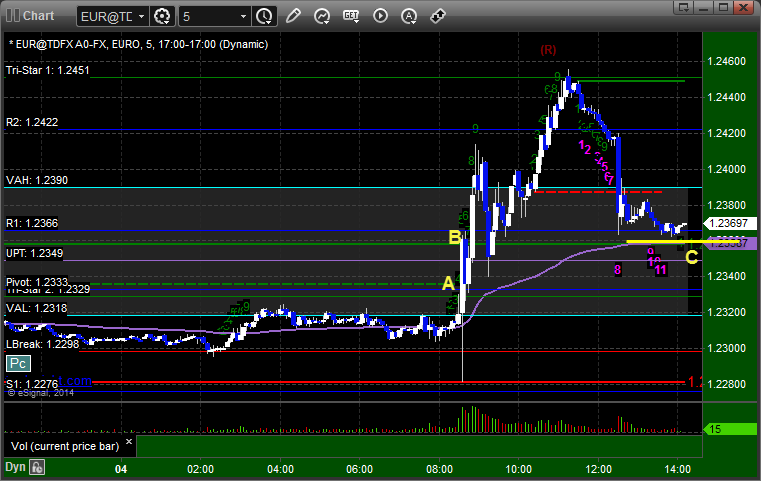Expand the interval 5 dropdown arrow
The height and width of the screenshot is (481, 761).
(244, 17)
